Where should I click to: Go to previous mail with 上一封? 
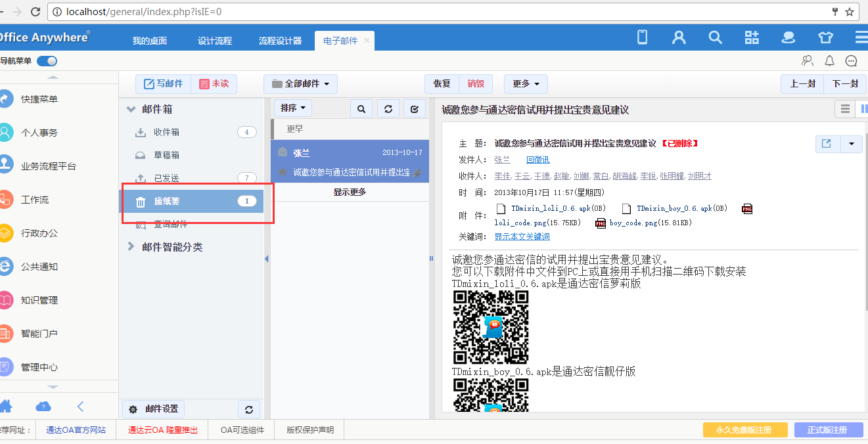803,84
